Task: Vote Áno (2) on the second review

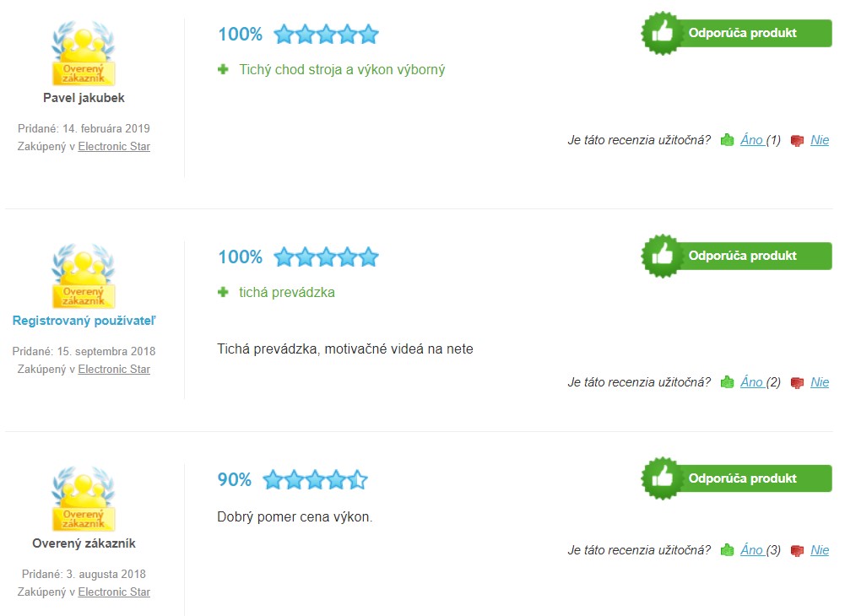Action: (761, 382)
